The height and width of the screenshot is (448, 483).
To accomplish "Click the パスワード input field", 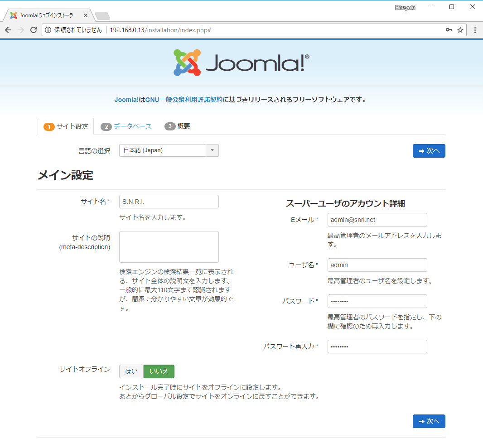I will point(377,301).
